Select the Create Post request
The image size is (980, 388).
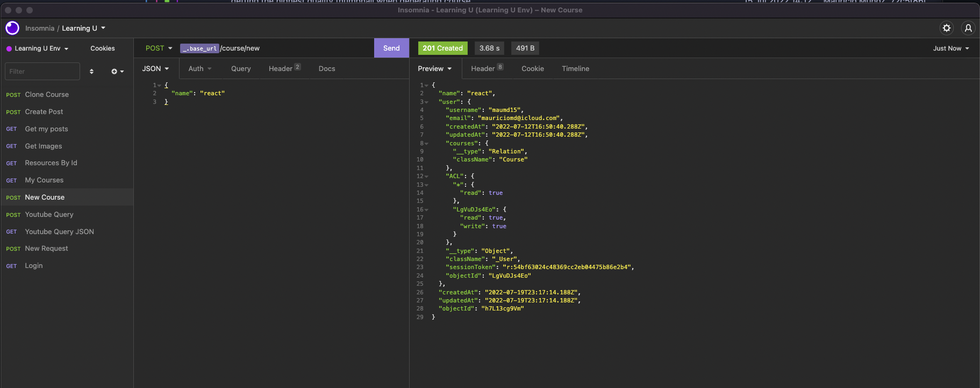(x=67, y=111)
